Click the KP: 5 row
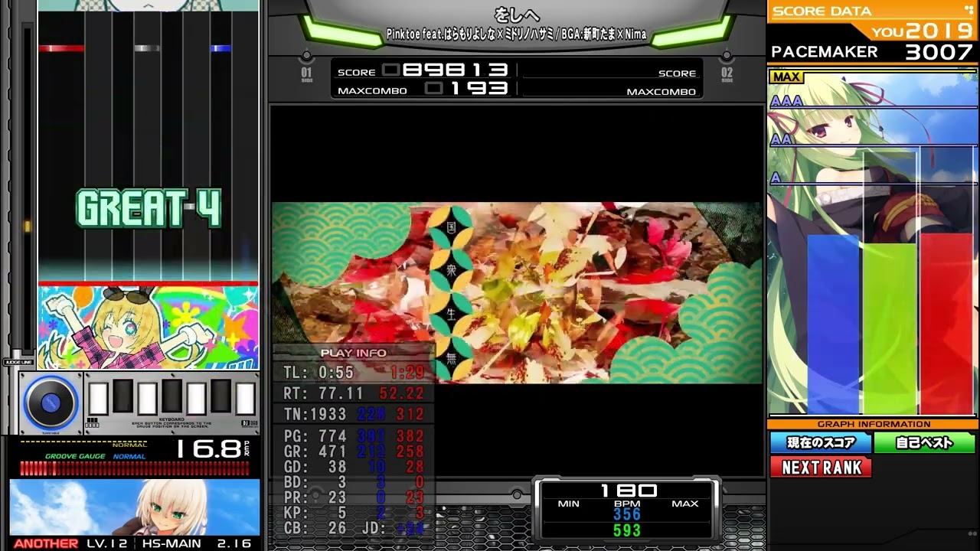980x551 pixels. (x=354, y=513)
